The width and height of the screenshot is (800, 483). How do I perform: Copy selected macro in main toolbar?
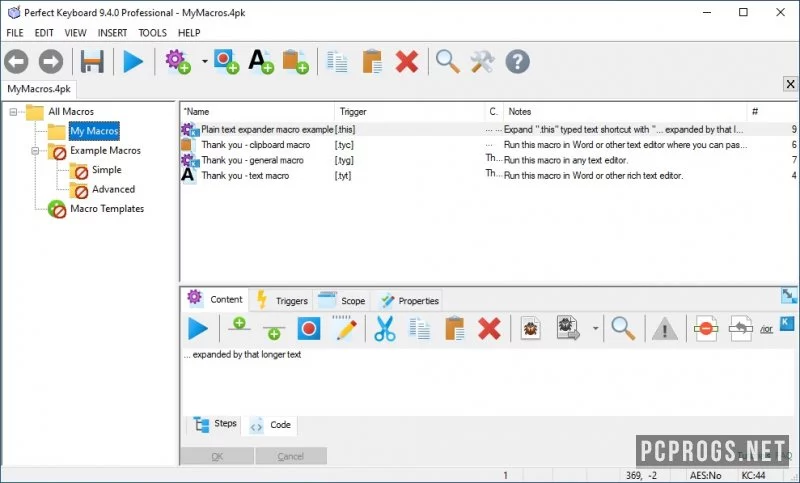337,62
